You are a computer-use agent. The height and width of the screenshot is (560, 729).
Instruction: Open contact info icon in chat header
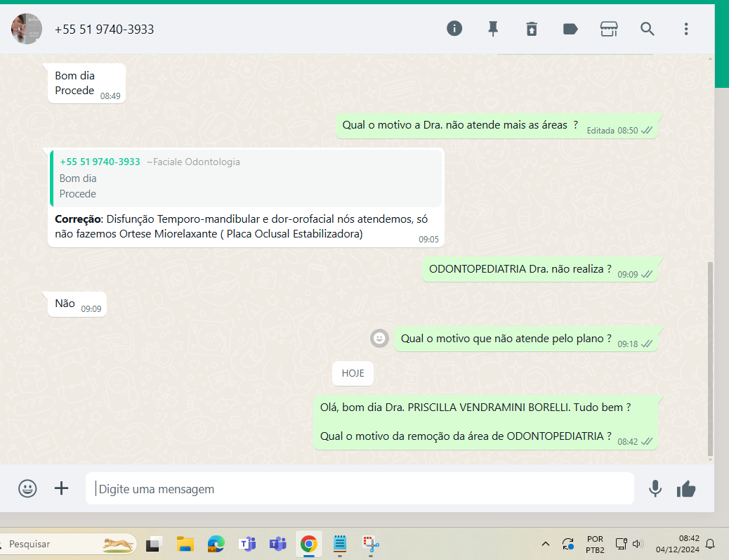pyautogui.click(x=454, y=29)
